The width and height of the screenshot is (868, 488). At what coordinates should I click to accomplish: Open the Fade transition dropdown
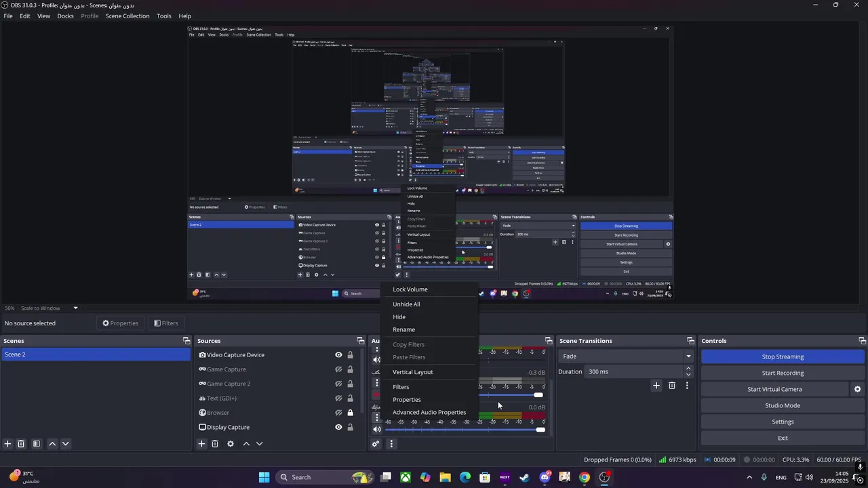[625, 357]
